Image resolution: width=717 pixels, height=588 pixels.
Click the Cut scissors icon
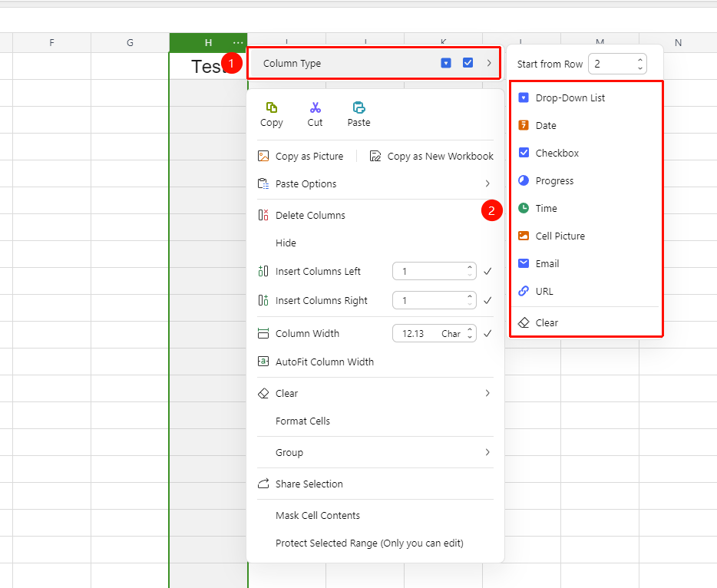pyautogui.click(x=315, y=107)
